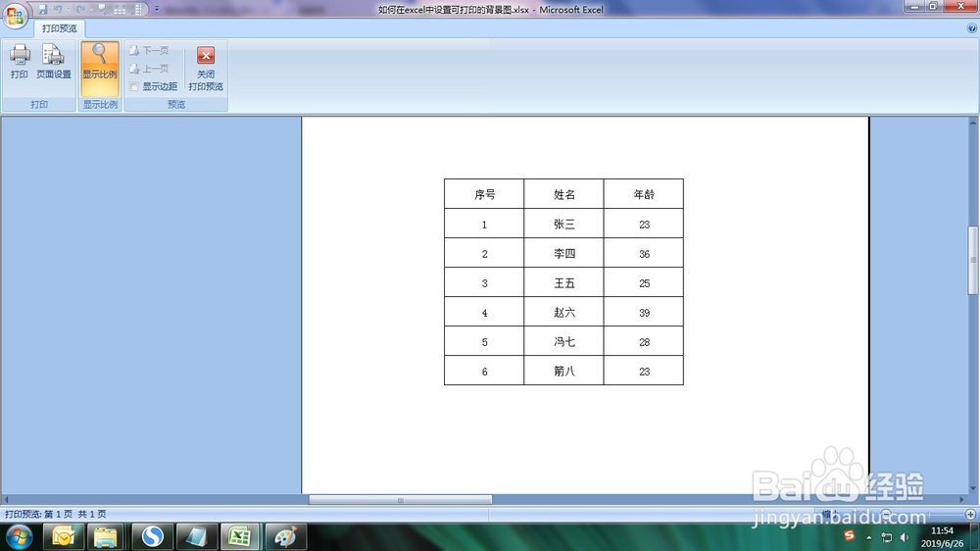Click the 姓名 header cell in preview
Viewport: 980px width, 551px height.
(x=563, y=194)
